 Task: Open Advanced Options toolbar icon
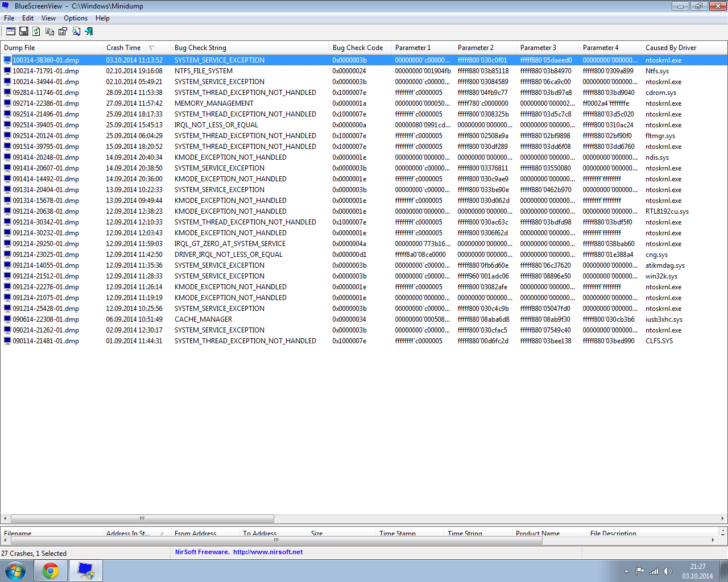[x=10, y=31]
